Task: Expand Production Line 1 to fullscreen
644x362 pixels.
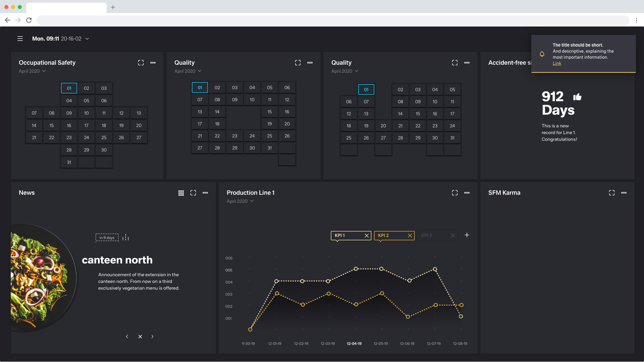Action: pos(455,193)
